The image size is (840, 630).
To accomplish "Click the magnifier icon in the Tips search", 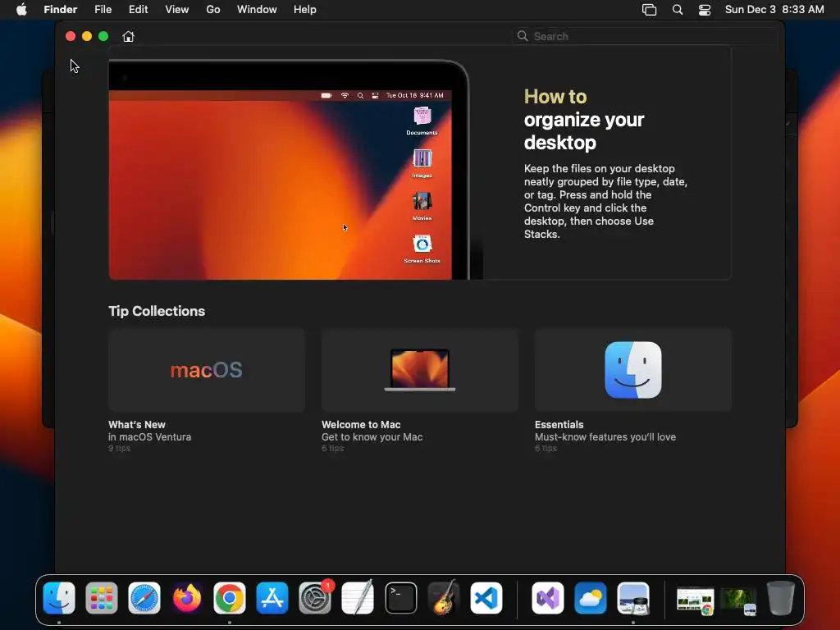I will [523, 36].
